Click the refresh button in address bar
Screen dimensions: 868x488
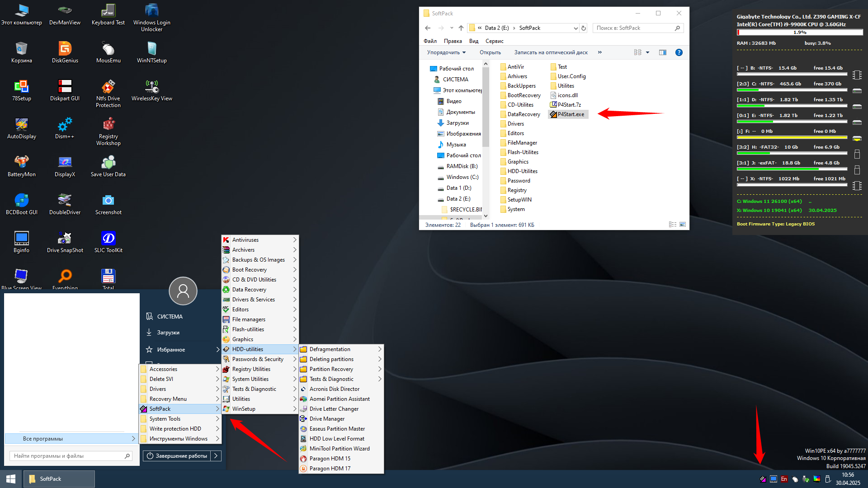pos(584,28)
